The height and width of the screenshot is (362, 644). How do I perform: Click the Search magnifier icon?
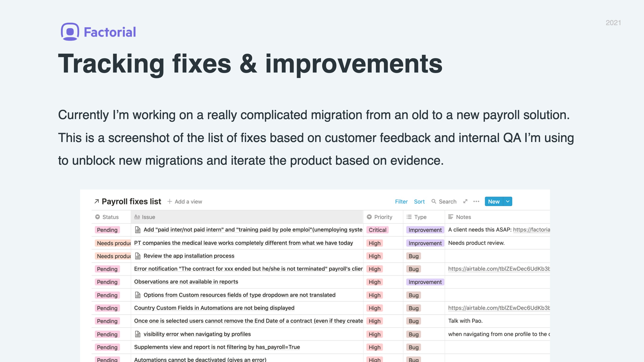point(434,202)
